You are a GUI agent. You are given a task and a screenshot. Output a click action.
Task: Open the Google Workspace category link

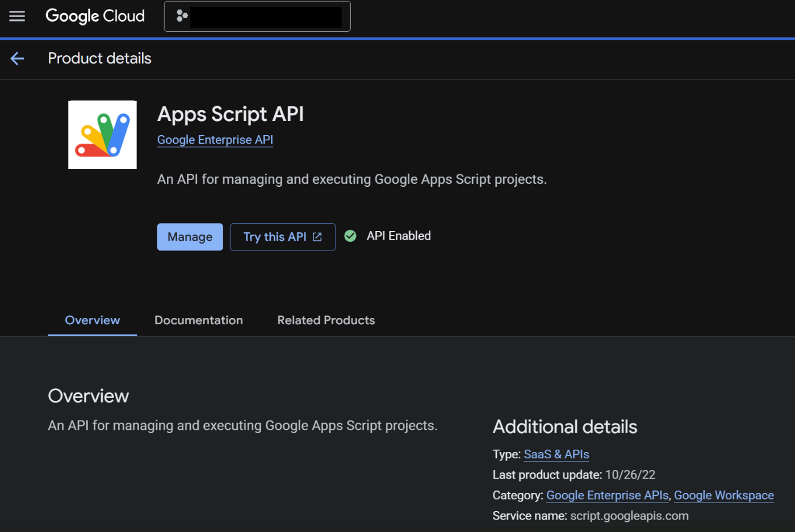[x=724, y=495]
